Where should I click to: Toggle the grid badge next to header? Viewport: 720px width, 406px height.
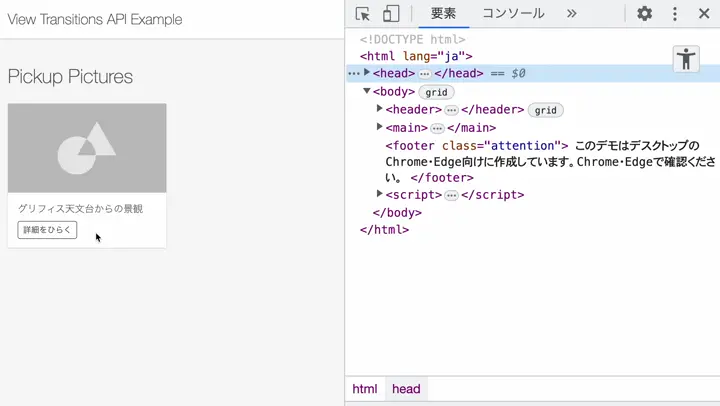point(546,110)
